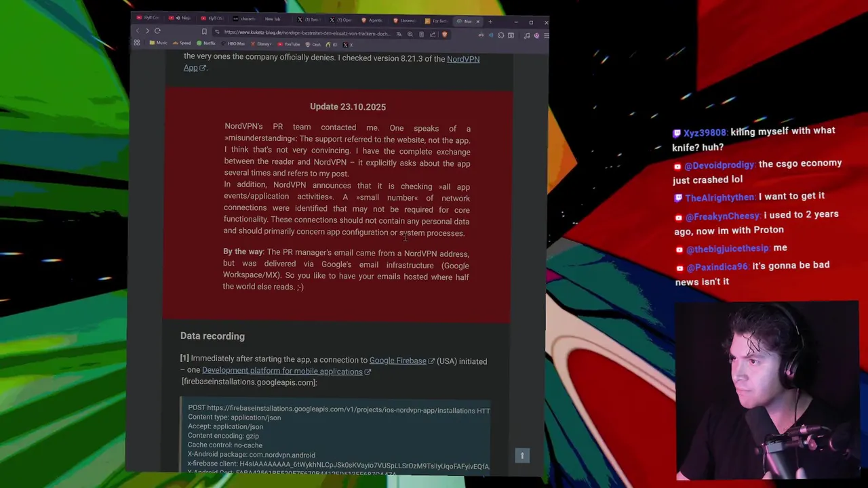
Task: Switch to the 'For Best' tab
Action: pyautogui.click(x=439, y=21)
